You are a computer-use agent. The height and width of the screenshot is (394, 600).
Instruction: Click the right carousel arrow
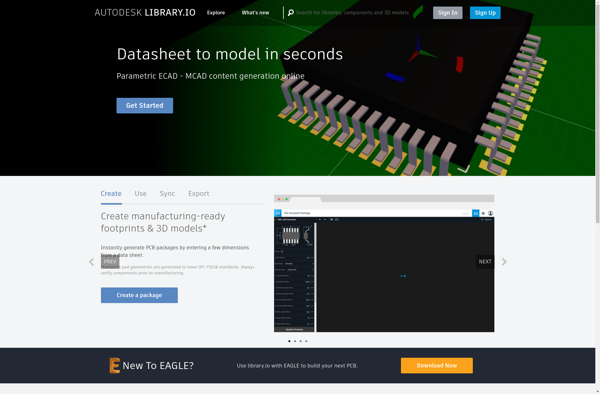504,262
